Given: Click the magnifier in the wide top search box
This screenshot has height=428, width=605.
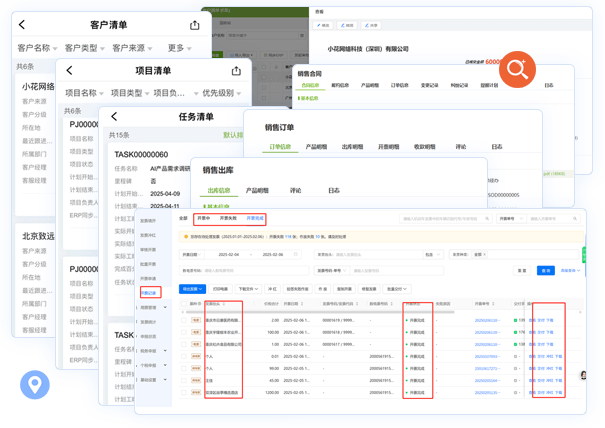Looking at the screenshot, I should (x=487, y=218).
